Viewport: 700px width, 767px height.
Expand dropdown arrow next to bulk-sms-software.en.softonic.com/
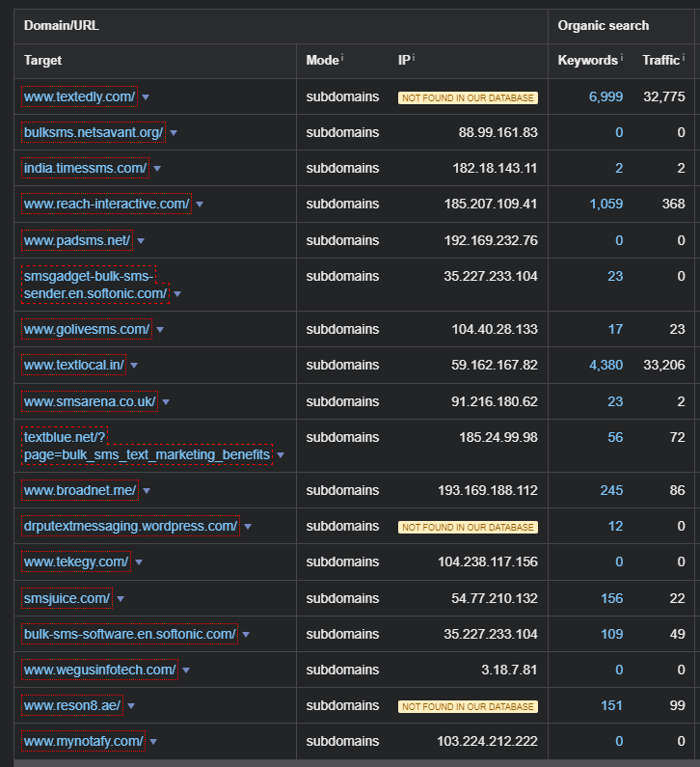[246, 635]
